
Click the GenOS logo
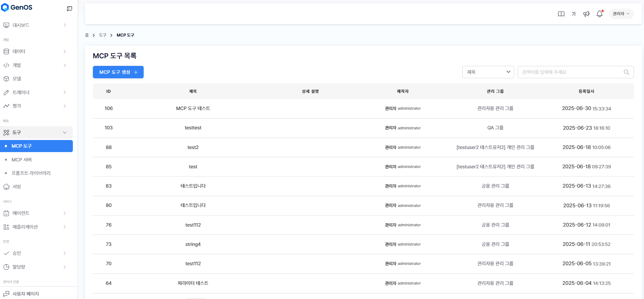(17, 8)
